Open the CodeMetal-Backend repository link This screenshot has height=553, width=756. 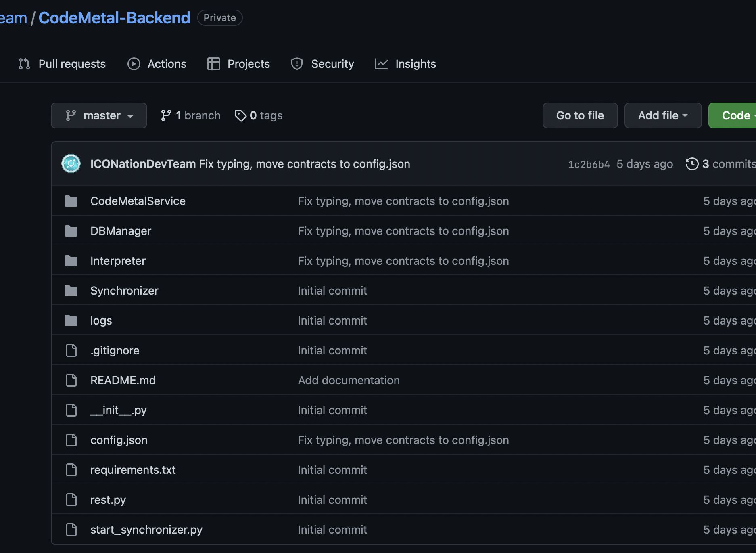pos(114,18)
